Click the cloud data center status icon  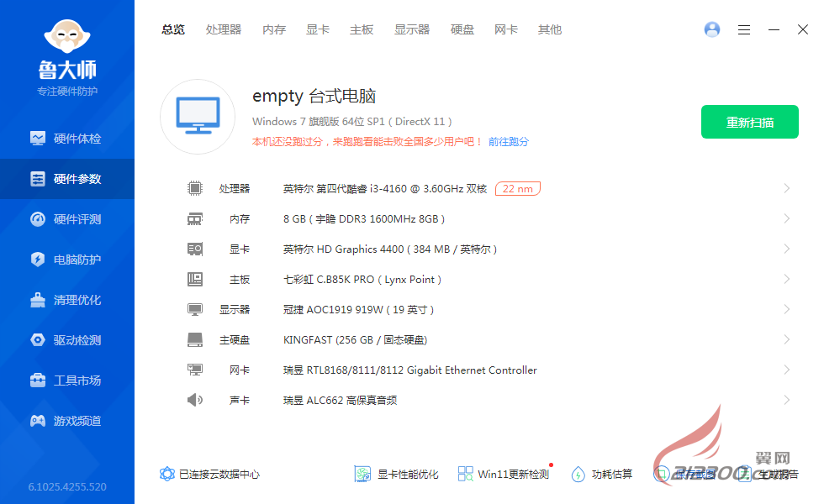(167, 474)
